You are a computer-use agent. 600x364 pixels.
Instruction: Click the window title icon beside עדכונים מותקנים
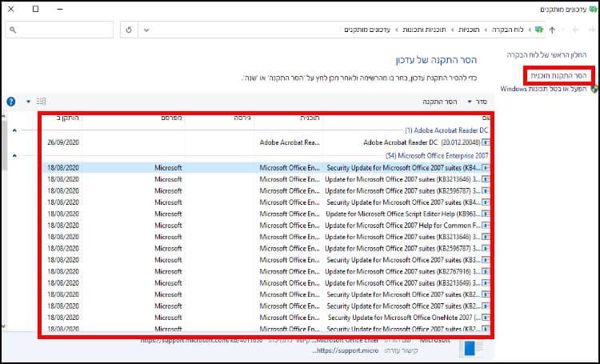coord(593,9)
